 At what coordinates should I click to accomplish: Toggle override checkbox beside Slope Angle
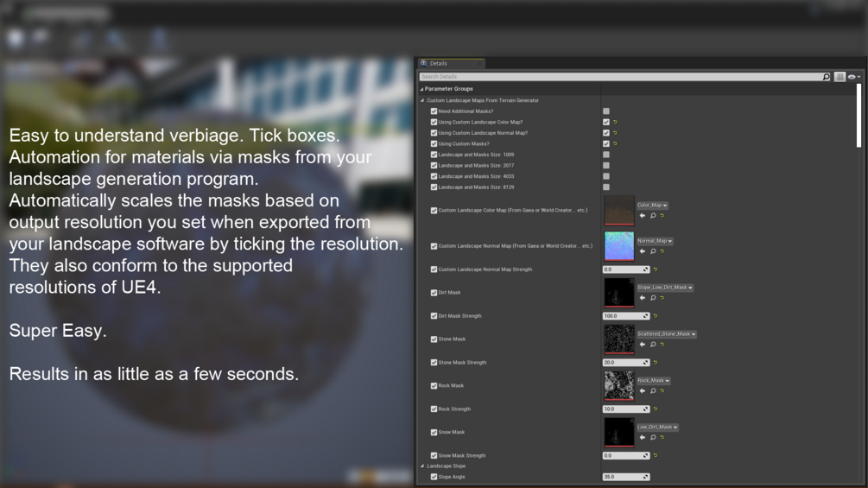pos(434,477)
